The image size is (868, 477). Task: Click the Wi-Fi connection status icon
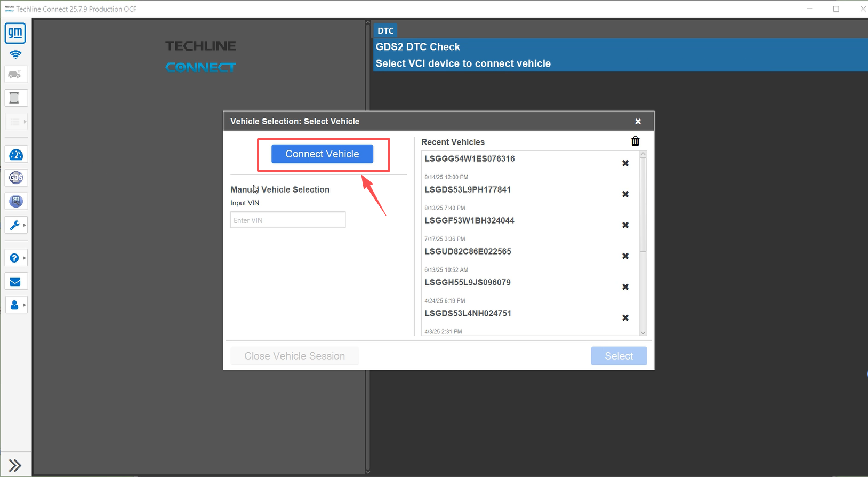tap(15, 54)
